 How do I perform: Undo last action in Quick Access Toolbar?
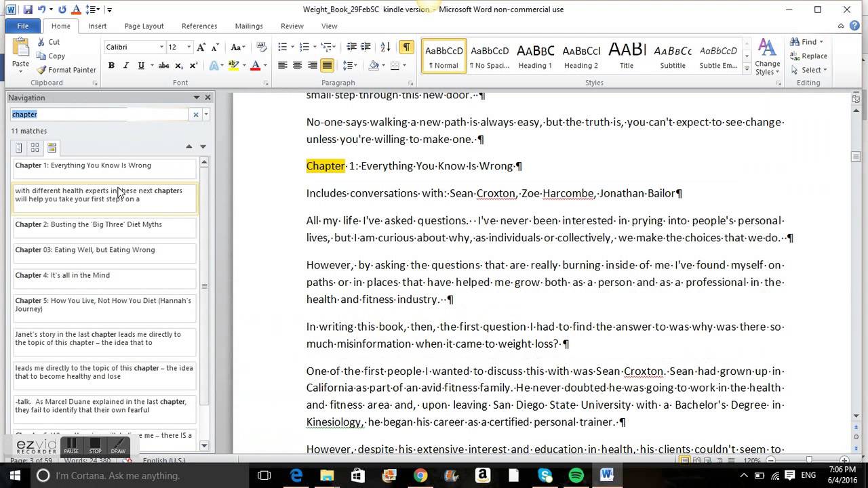pos(43,9)
